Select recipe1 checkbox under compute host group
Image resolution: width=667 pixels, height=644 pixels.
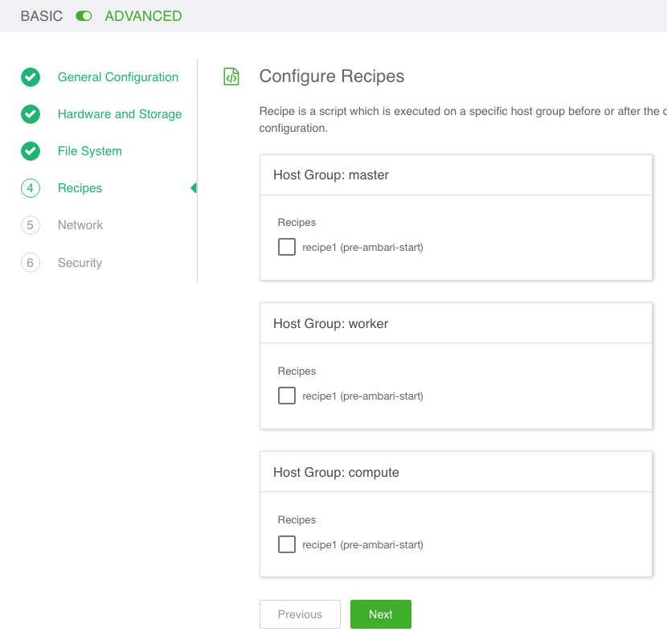click(287, 544)
